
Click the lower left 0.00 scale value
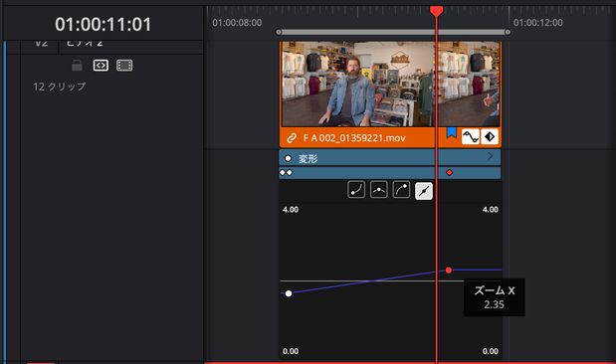click(x=291, y=351)
